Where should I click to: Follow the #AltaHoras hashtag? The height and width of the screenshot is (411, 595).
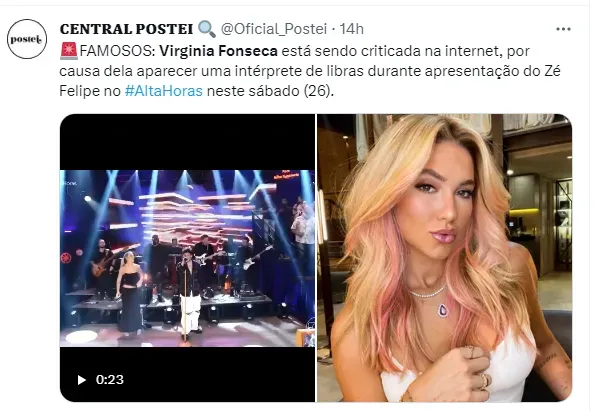(x=164, y=91)
